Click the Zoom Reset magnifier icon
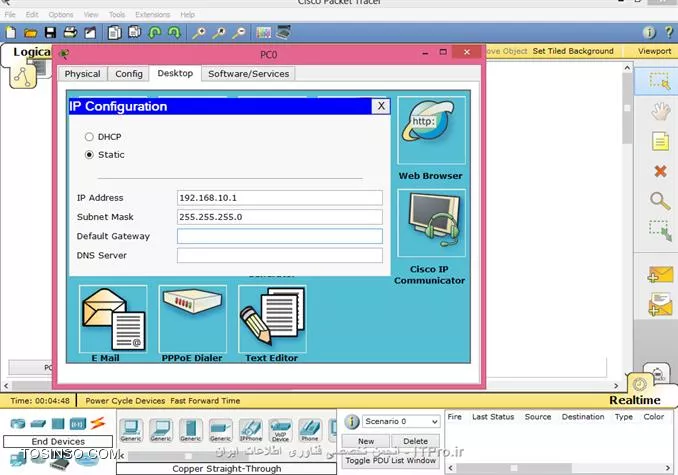 [219, 33]
